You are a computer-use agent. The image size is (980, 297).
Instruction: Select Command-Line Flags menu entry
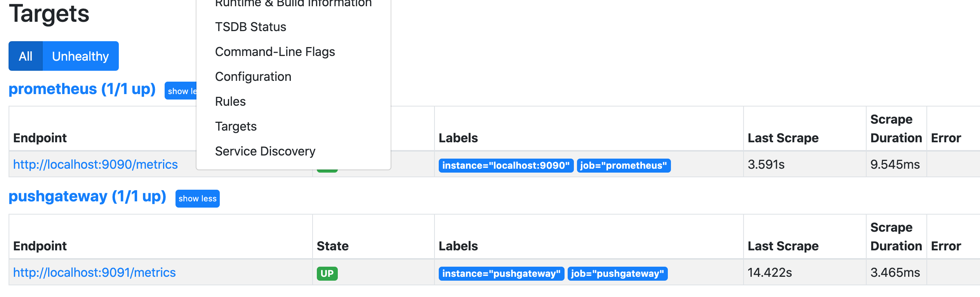coord(275,51)
